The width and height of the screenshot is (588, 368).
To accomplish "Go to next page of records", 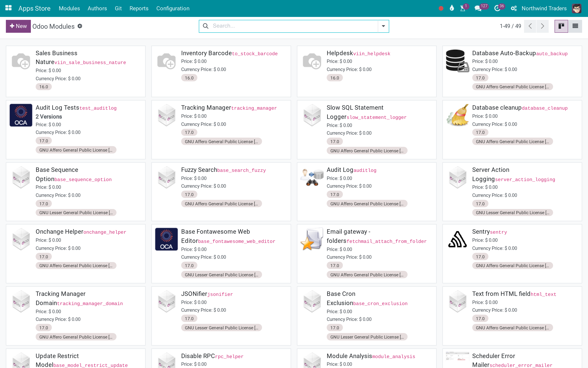I will [543, 26].
